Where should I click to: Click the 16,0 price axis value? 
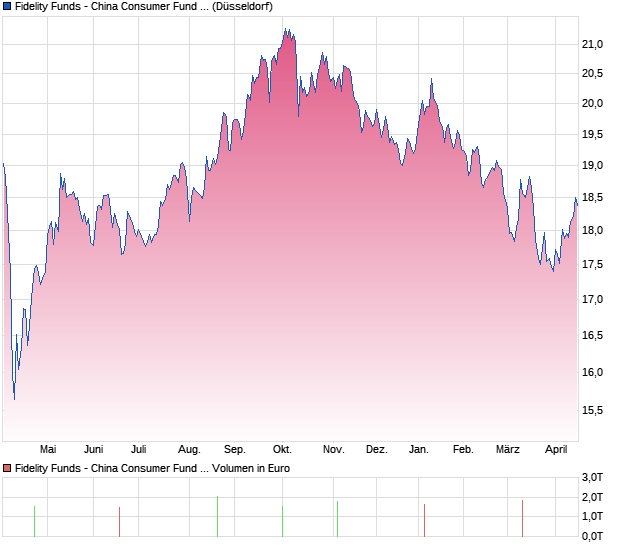pos(592,372)
